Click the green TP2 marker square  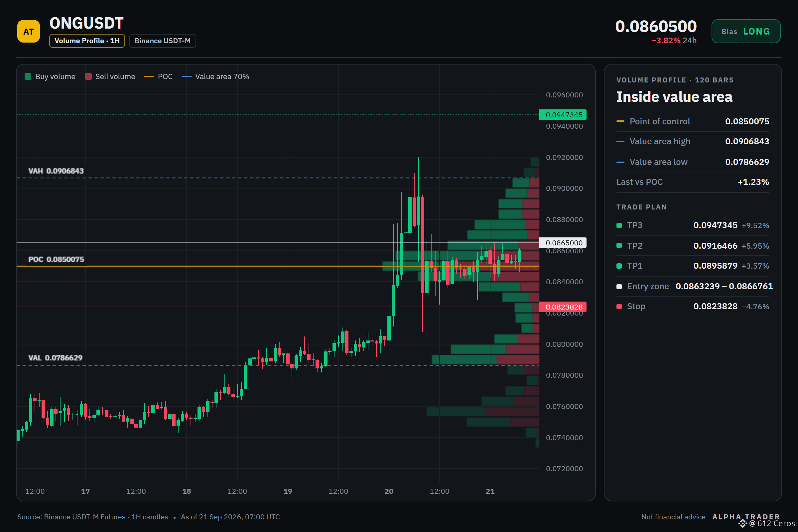coord(619,246)
